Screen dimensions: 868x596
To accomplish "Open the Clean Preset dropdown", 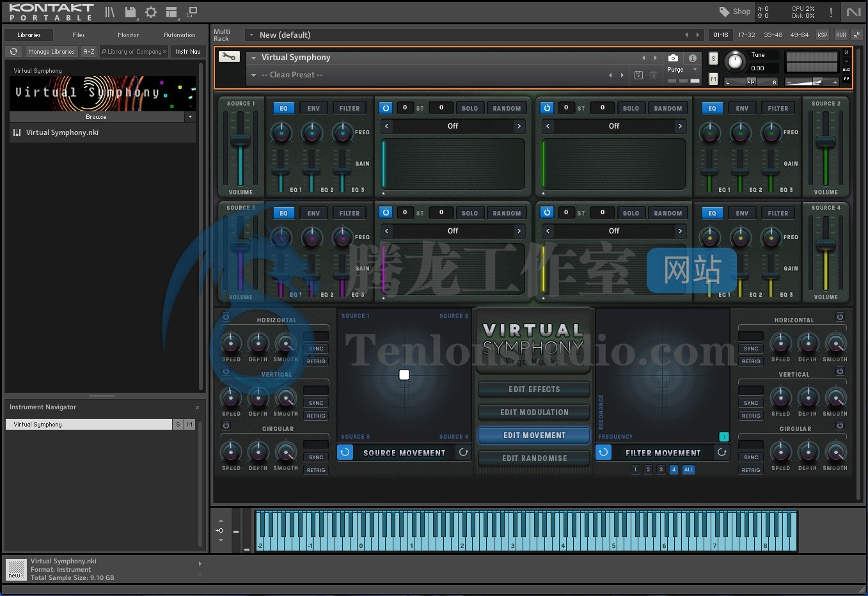I will 253,75.
